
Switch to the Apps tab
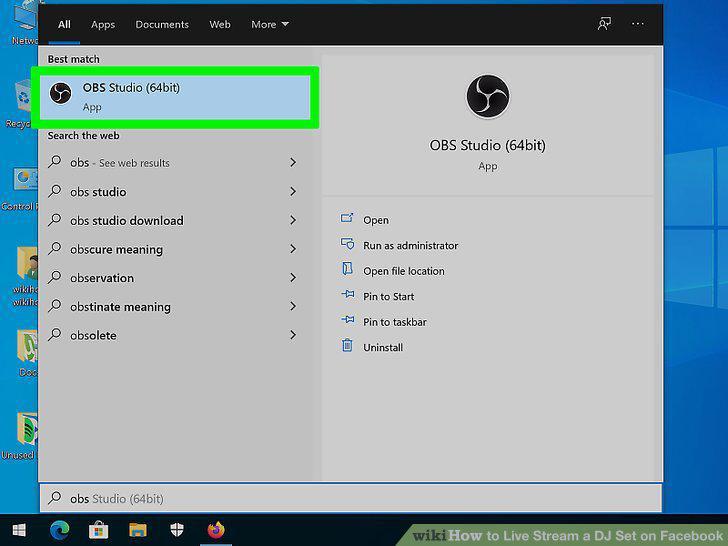pyautogui.click(x=103, y=25)
